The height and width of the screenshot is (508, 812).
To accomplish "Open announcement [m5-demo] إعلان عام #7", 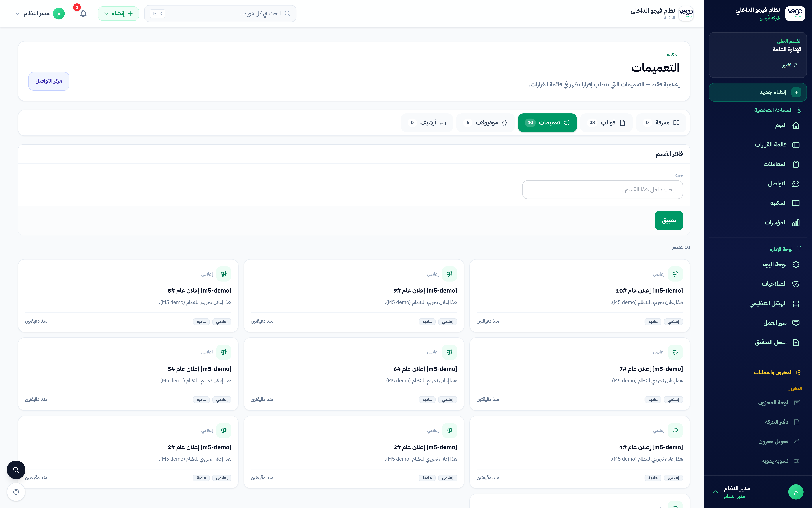I will pyautogui.click(x=651, y=369).
